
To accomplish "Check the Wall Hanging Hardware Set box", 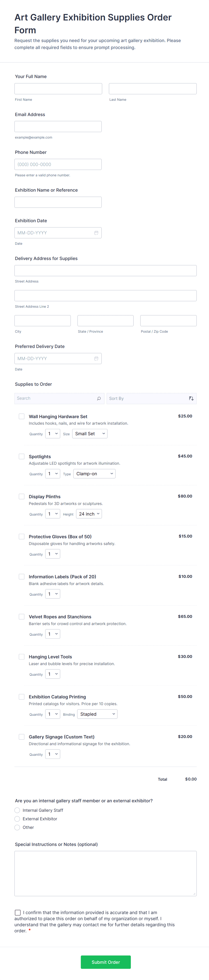I will (22, 416).
